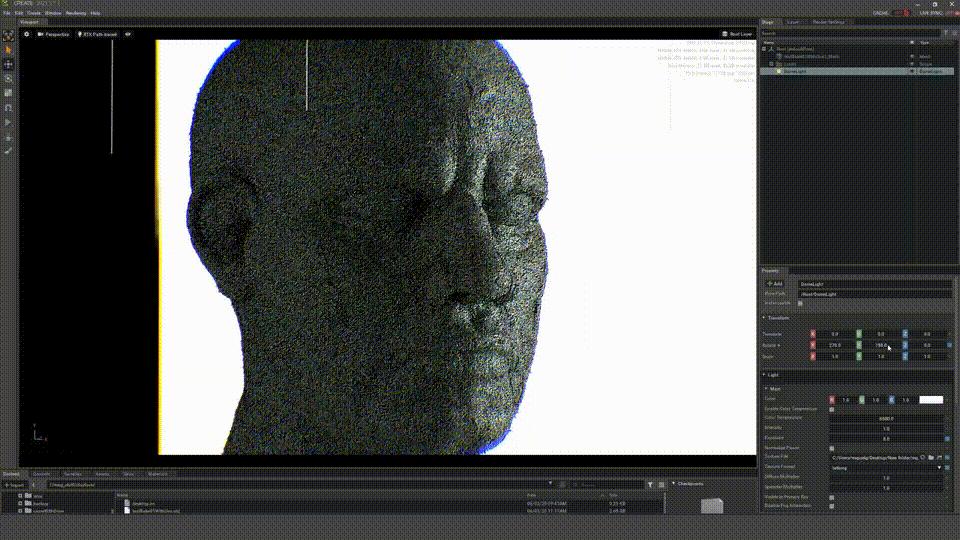Toggle the Disable Fog Interaction checkbox
Viewport: 960px width, 540px height.
coord(831,506)
